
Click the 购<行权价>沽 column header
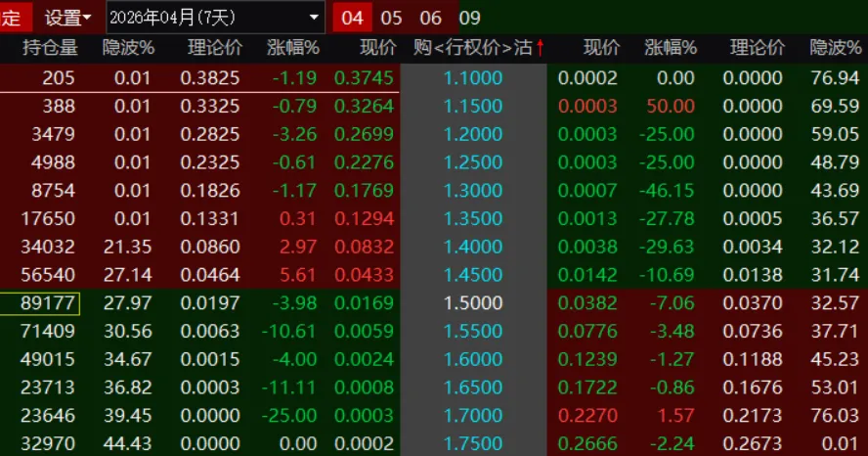[473, 48]
